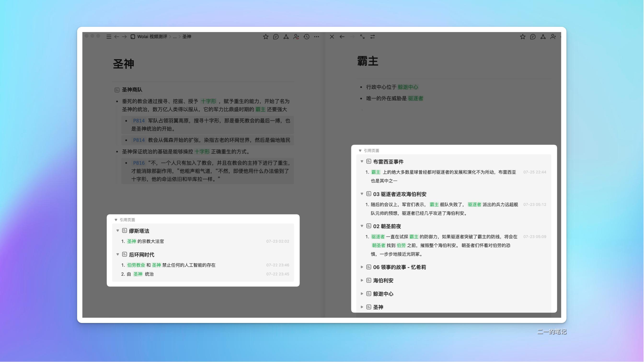The width and height of the screenshot is (644, 362).
Task: Favorite the 圣神 page via the star icon
Action: click(266, 37)
